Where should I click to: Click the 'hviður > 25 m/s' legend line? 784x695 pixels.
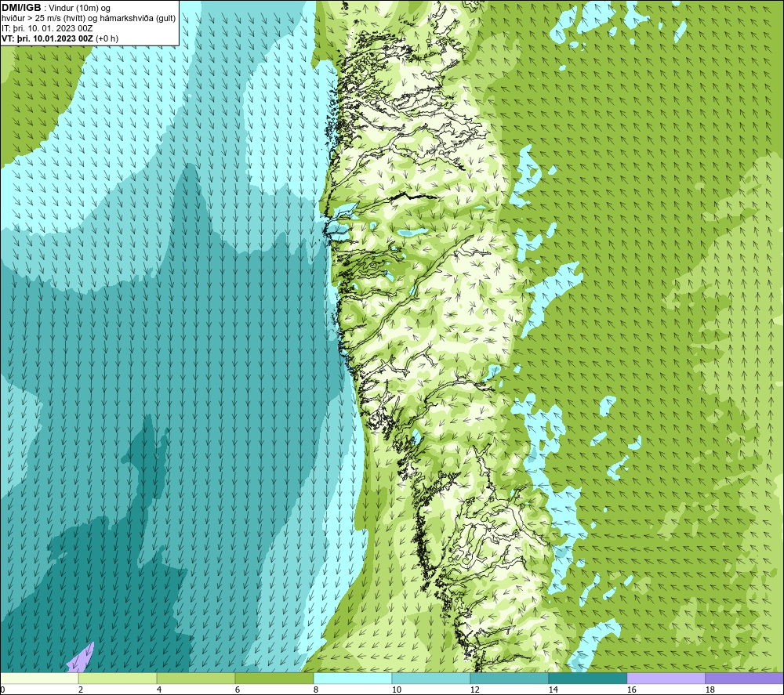point(89,18)
